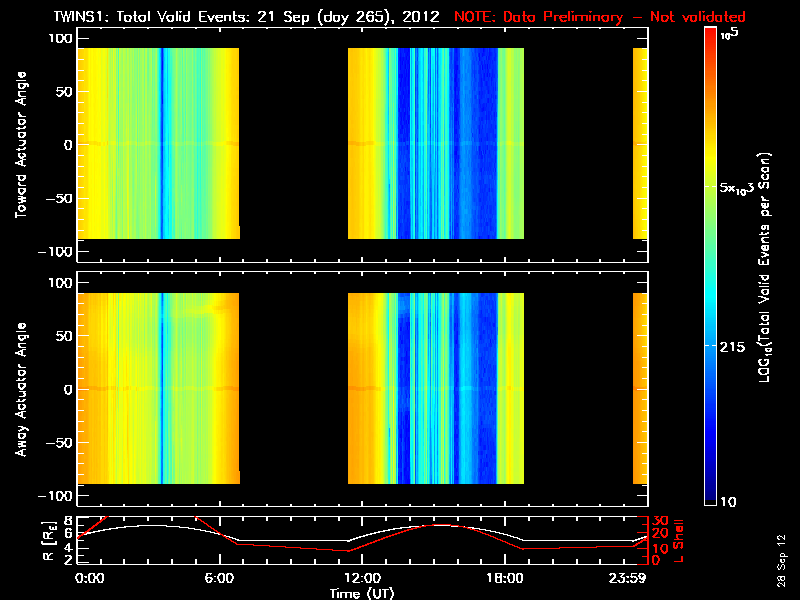Click the 215 colorbar label

tap(732, 347)
